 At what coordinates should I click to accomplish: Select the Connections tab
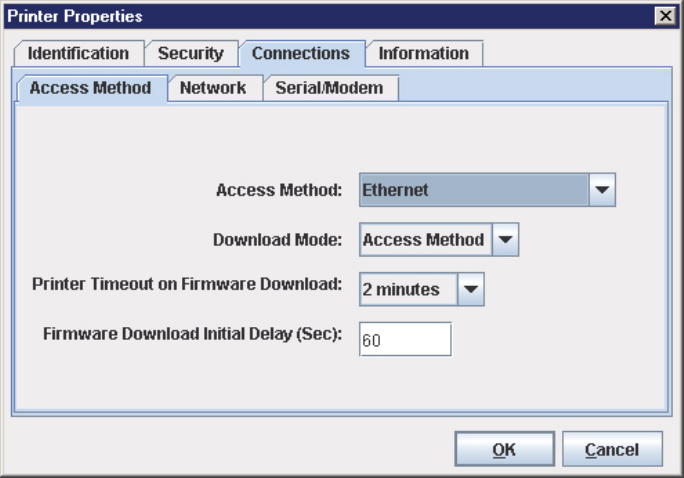coord(300,53)
